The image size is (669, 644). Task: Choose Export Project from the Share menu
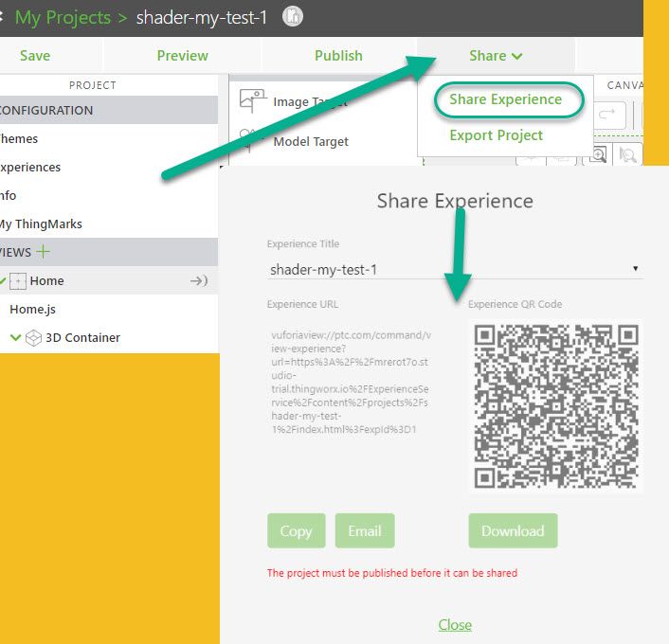[497, 135]
